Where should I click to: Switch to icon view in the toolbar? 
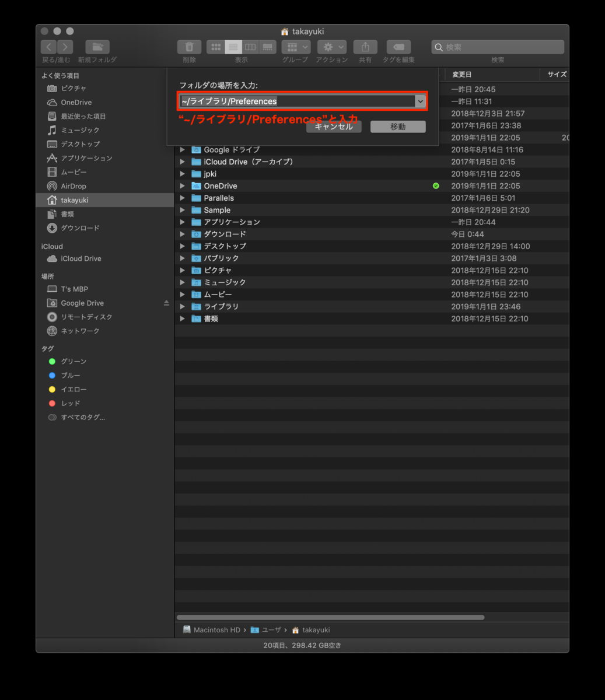point(215,47)
